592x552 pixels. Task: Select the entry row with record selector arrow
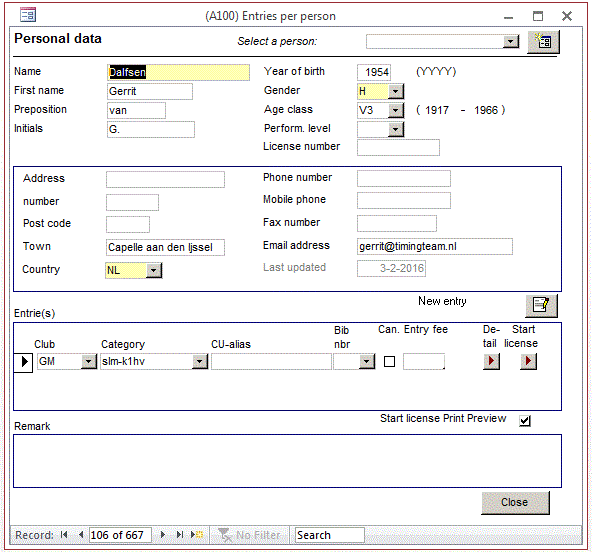[23, 362]
